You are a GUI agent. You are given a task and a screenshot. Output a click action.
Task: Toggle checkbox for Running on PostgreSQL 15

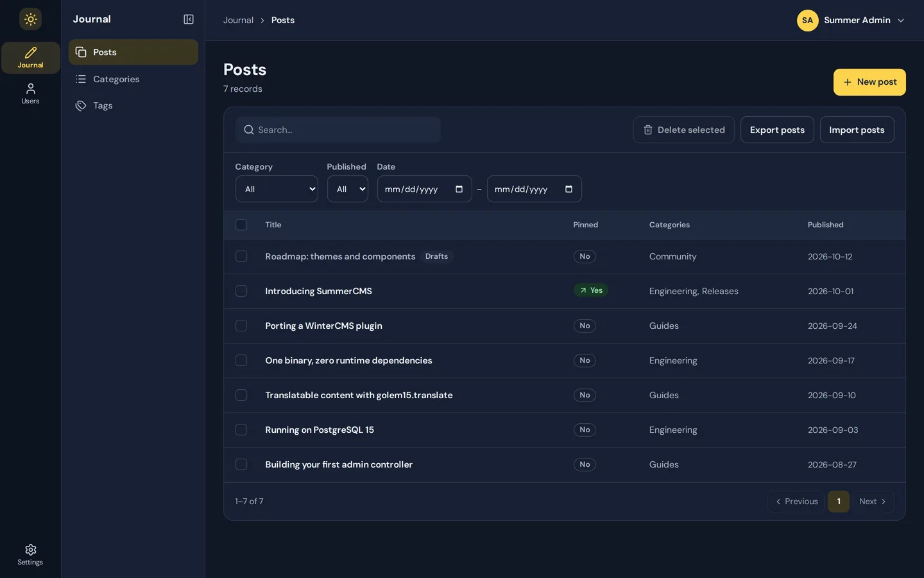(241, 430)
